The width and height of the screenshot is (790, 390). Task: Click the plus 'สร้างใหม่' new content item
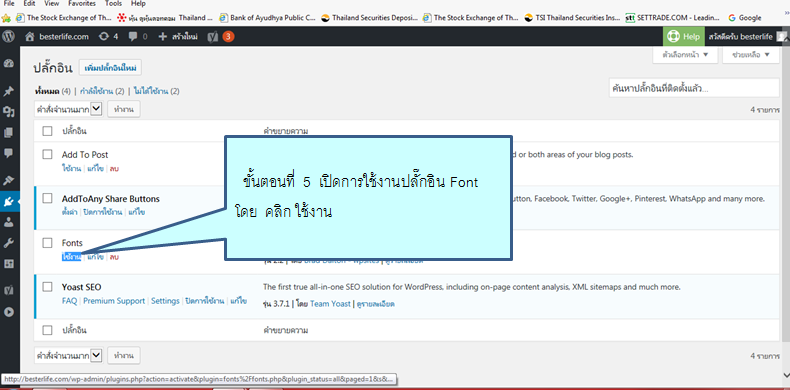click(178, 36)
